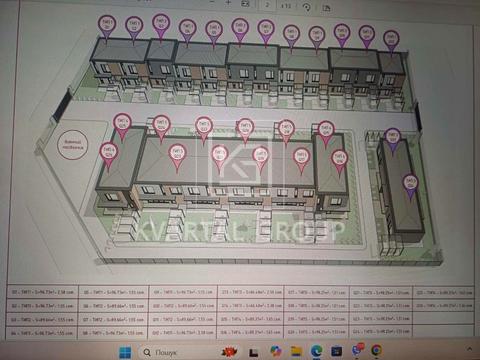Open Microsoft Edge from the taskbar
480x360 pixels.
[316, 351]
